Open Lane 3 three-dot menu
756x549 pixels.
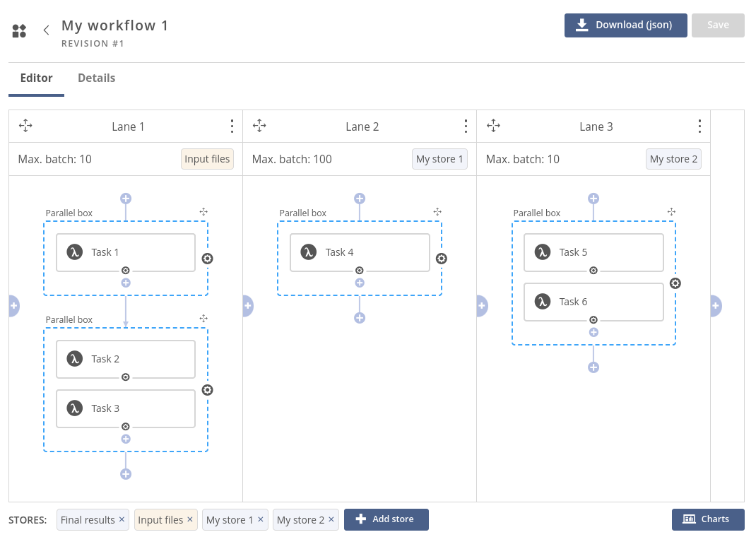point(699,126)
